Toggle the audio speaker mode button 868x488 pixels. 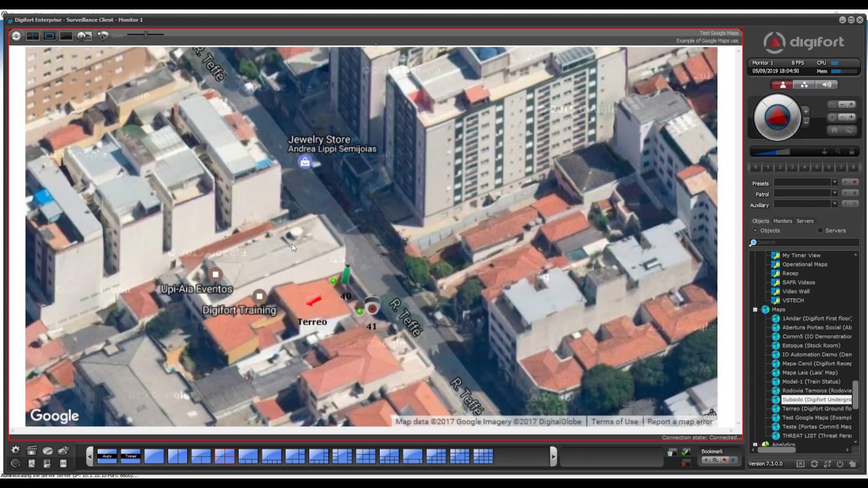tap(826, 85)
